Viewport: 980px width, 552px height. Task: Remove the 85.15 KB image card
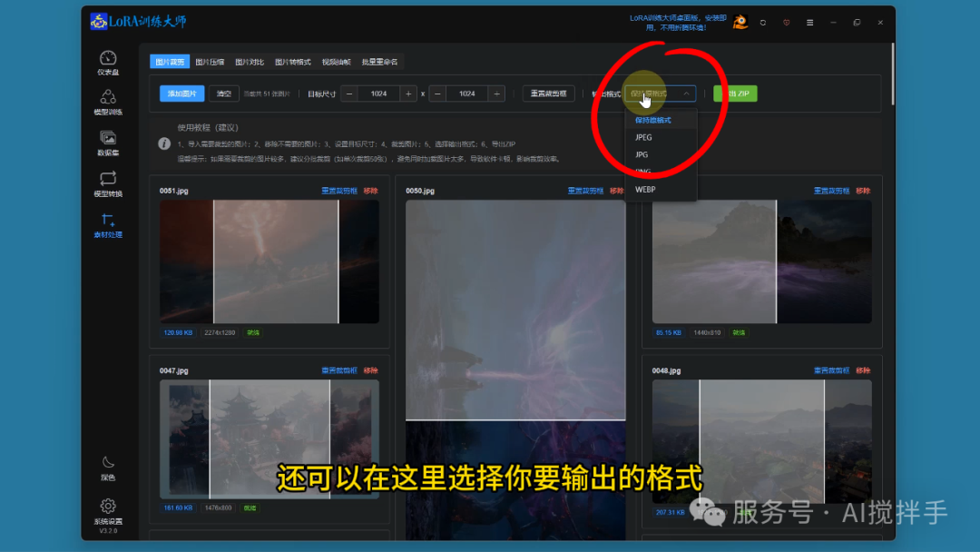pyautogui.click(x=863, y=191)
